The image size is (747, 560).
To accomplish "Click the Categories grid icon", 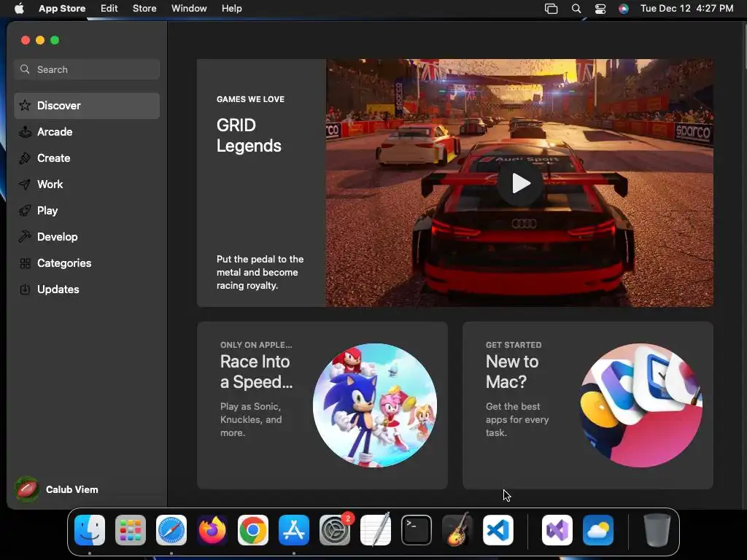I will coord(25,262).
